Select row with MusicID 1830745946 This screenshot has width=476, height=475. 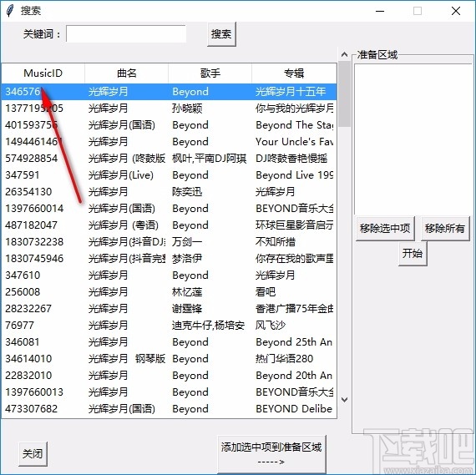click(x=169, y=259)
